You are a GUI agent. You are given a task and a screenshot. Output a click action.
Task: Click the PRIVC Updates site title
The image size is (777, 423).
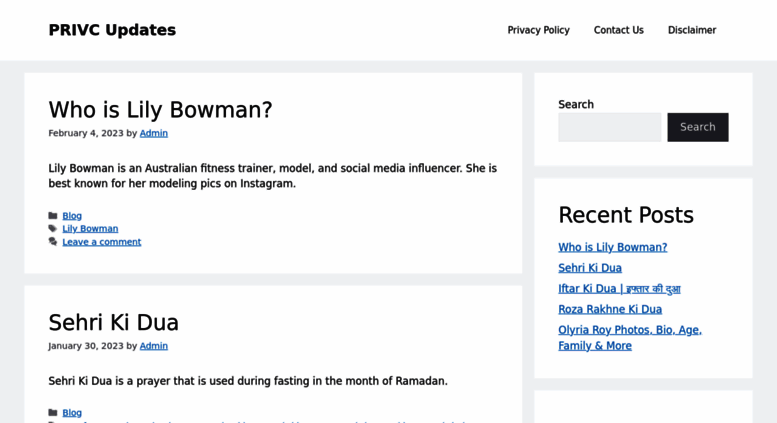tap(112, 30)
